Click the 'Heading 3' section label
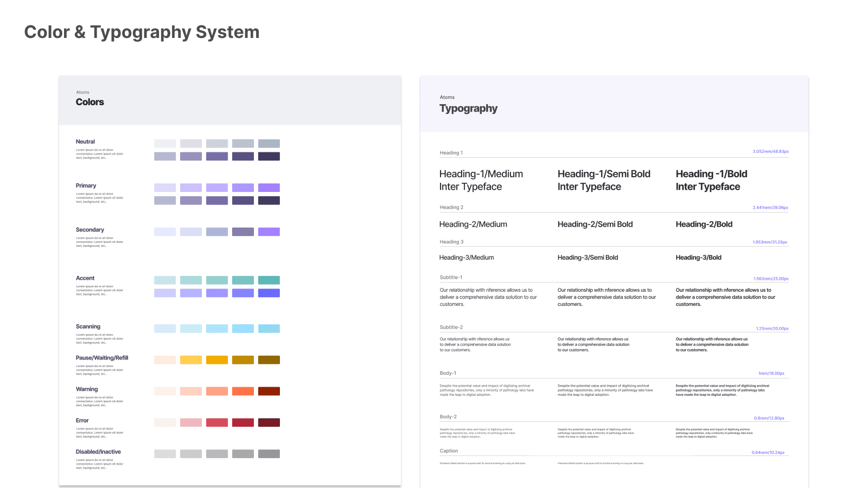 click(x=451, y=242)
